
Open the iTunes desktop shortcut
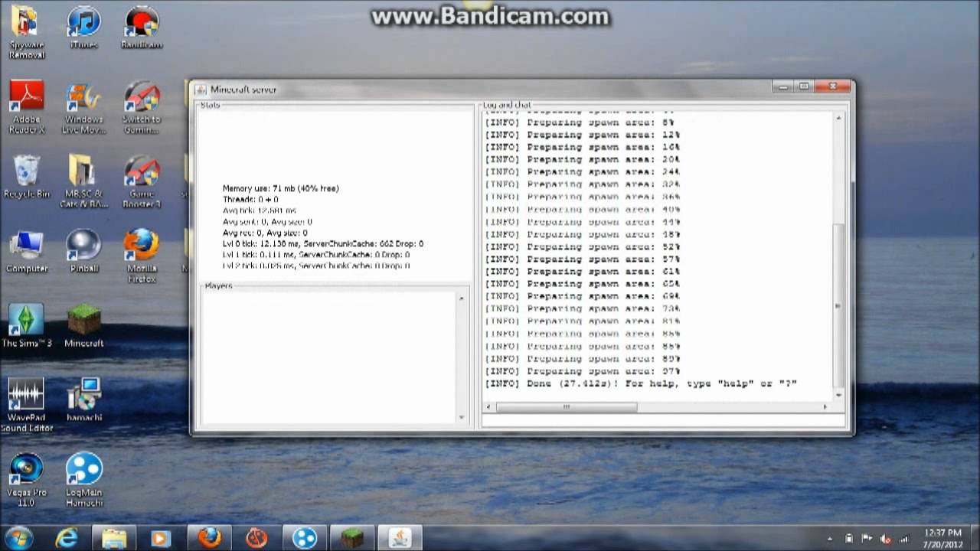[x=83, y=28]
